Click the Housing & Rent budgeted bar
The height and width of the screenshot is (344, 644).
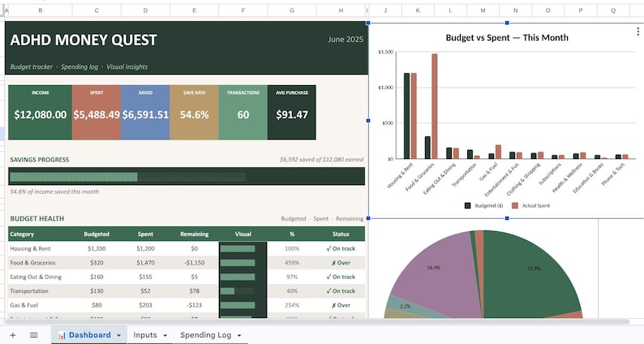[406, 116]
